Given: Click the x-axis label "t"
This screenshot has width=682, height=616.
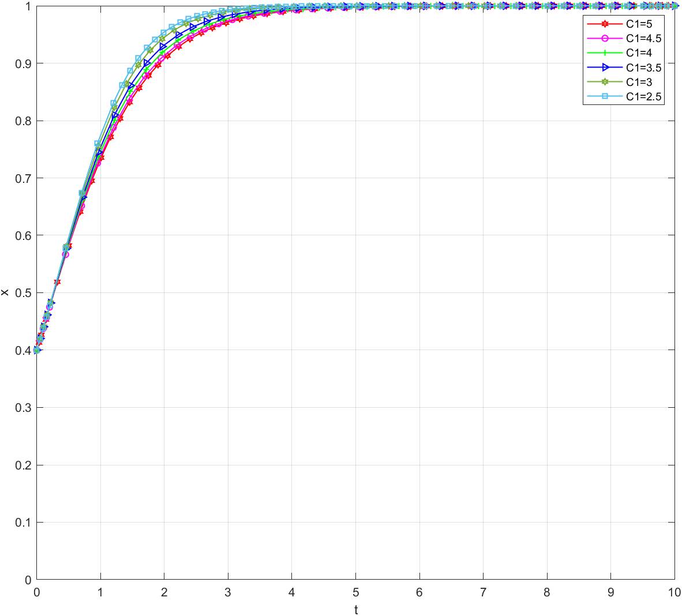Looking at the screenshot, I should (356, 610).
